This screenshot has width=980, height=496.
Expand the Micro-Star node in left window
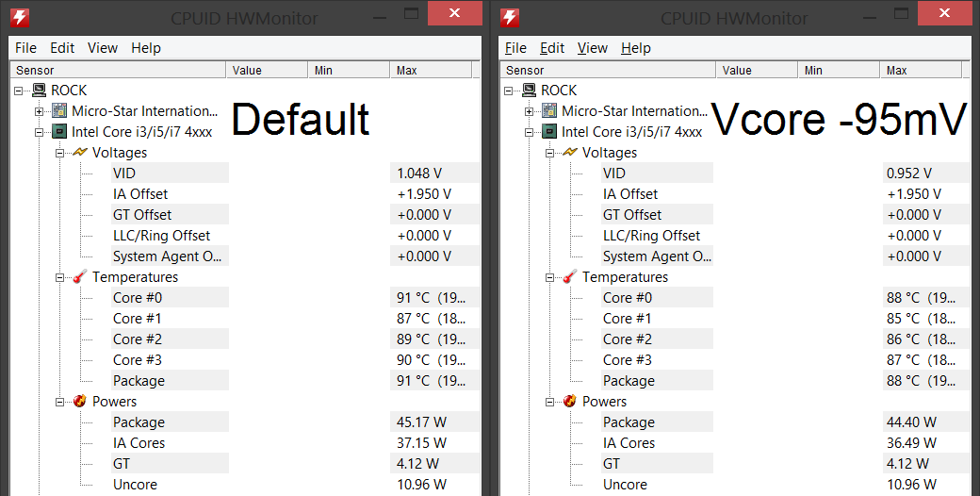[40, 111]
